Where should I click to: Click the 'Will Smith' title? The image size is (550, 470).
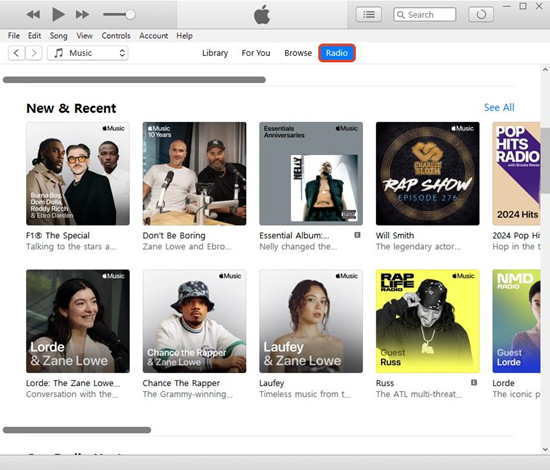(395, 235)
